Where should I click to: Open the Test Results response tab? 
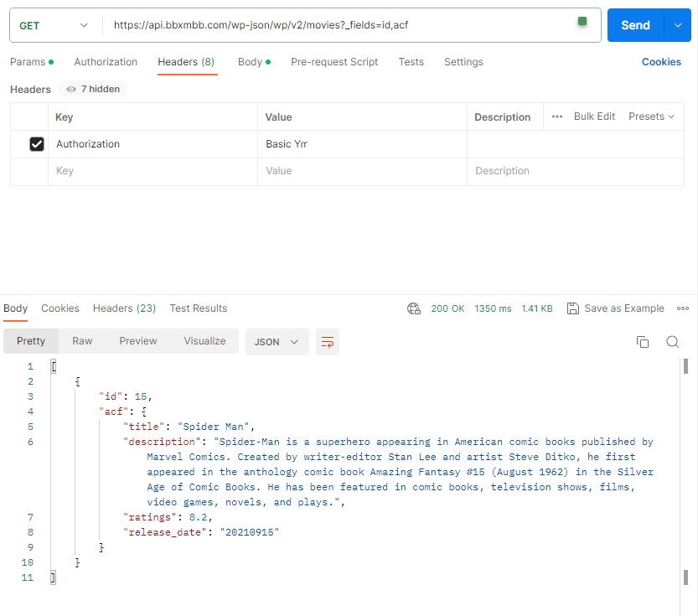pyautogui.click(x=198, y=308)
